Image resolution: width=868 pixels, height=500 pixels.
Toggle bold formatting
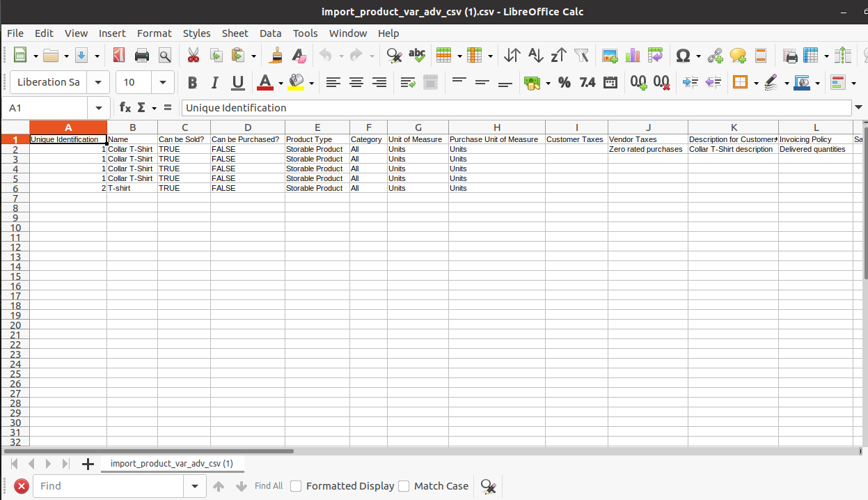click(192, 82)
